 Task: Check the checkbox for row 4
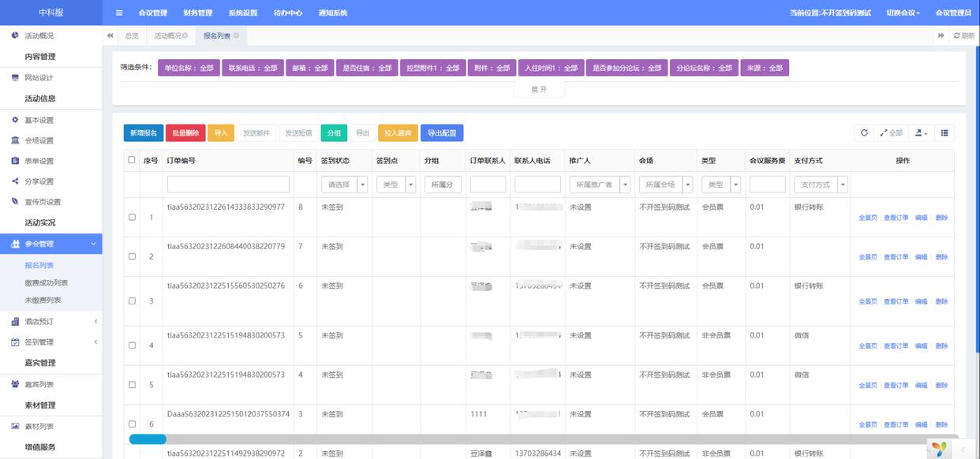tap(132, 345)
